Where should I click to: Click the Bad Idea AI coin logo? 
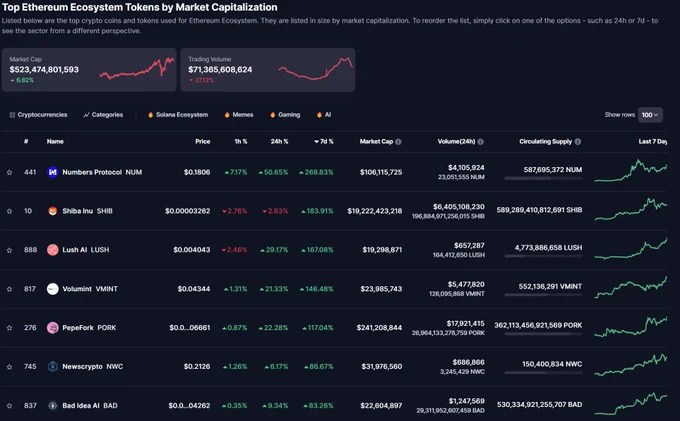(x=52, y=405)
